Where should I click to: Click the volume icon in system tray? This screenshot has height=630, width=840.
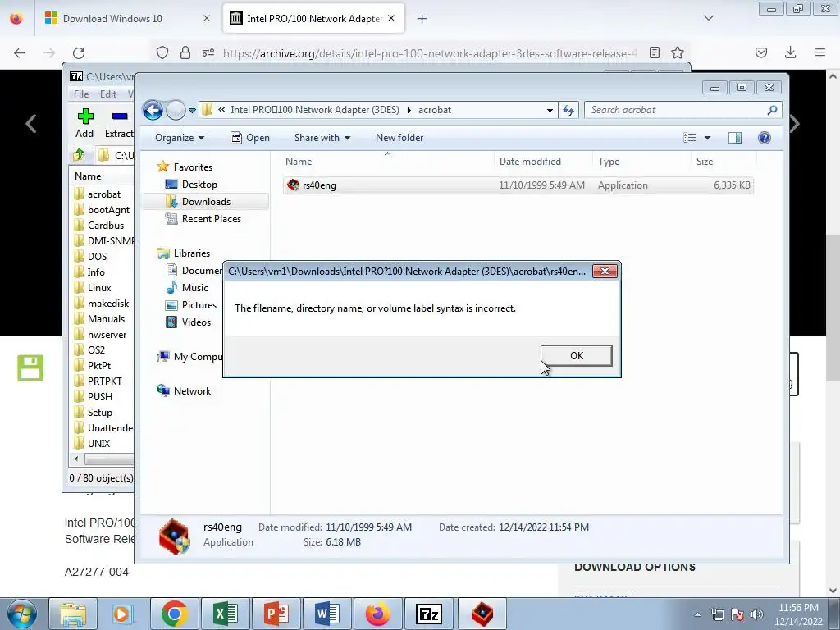[757, 614]
